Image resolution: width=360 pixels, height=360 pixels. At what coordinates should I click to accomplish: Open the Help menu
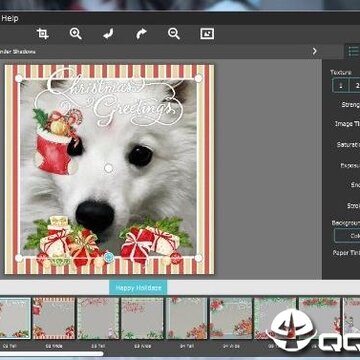click(x=9, y=18)
